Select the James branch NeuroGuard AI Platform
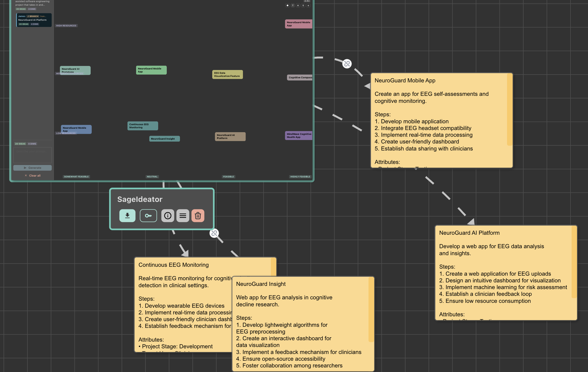This screenshot has width=588, height=372. pos(34,20)
